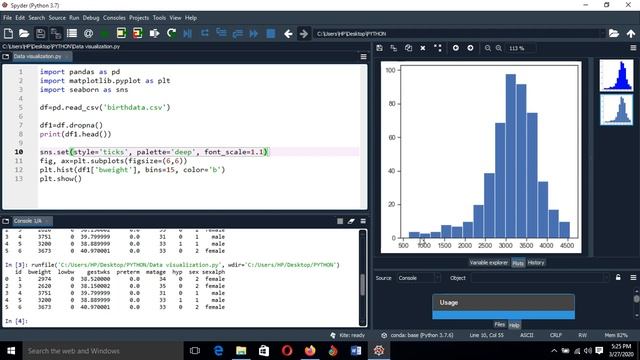
Task: Open Plots pane options hamburger menu
Action: coord(633,48)
